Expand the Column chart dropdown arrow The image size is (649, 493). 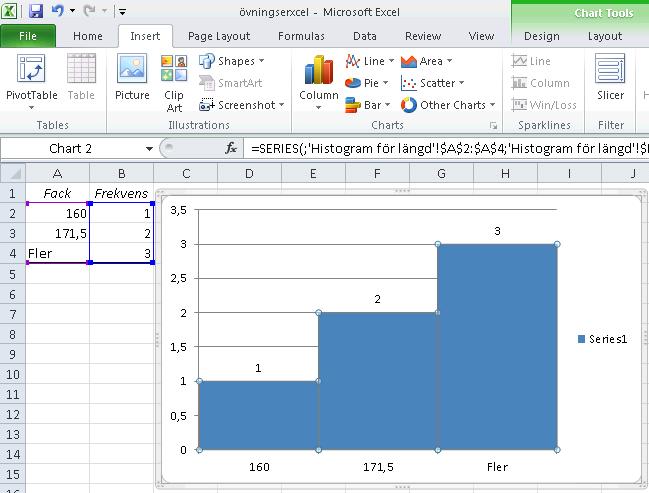(x=319, y=108)
